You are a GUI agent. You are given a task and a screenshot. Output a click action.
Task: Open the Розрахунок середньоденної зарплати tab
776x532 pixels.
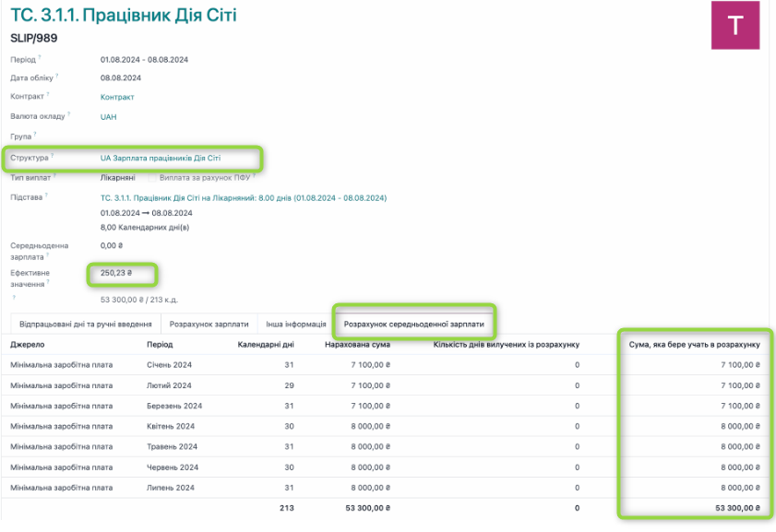point(413,325)
